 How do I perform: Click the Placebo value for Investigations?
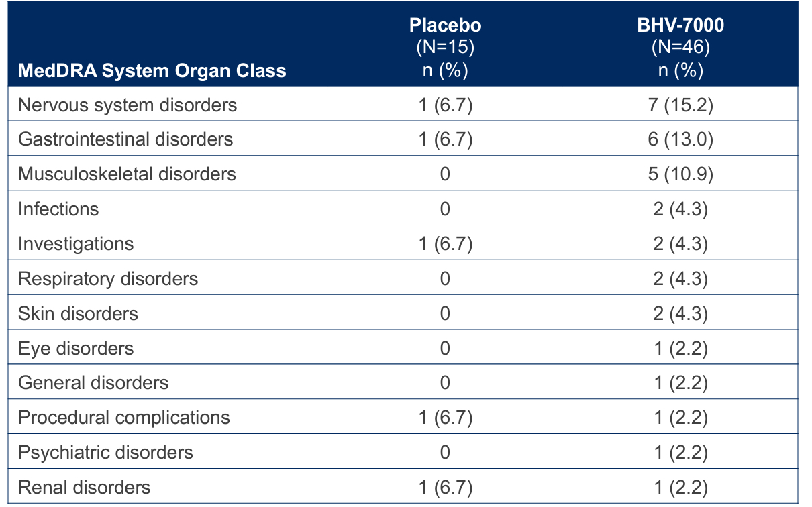point(446,244)
